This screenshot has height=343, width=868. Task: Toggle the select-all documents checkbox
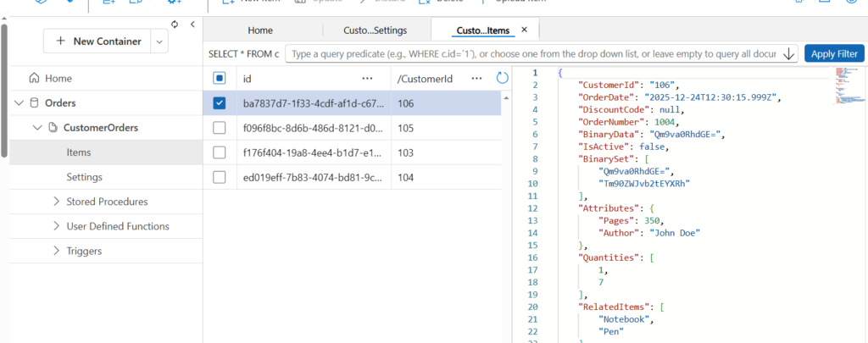tap(220, 79)
